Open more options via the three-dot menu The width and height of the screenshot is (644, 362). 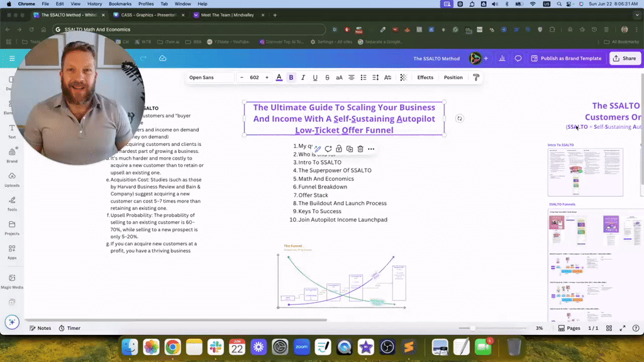370,149
